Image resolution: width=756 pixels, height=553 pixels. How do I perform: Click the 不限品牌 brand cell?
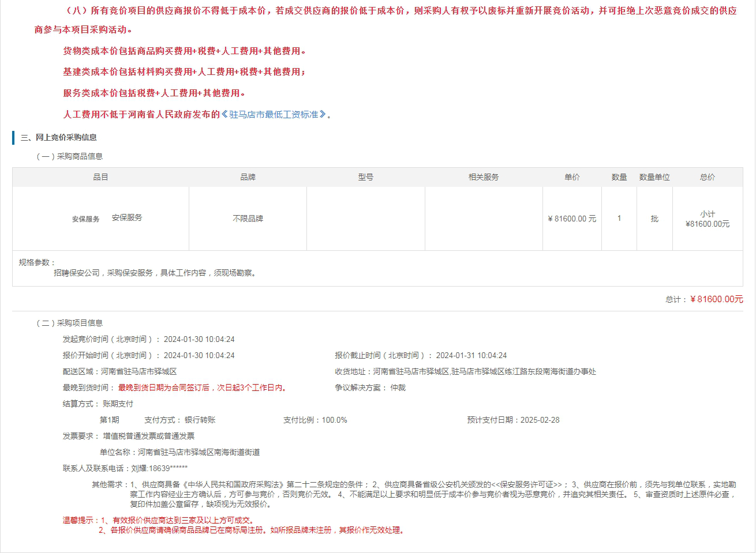tap(248, 219)
